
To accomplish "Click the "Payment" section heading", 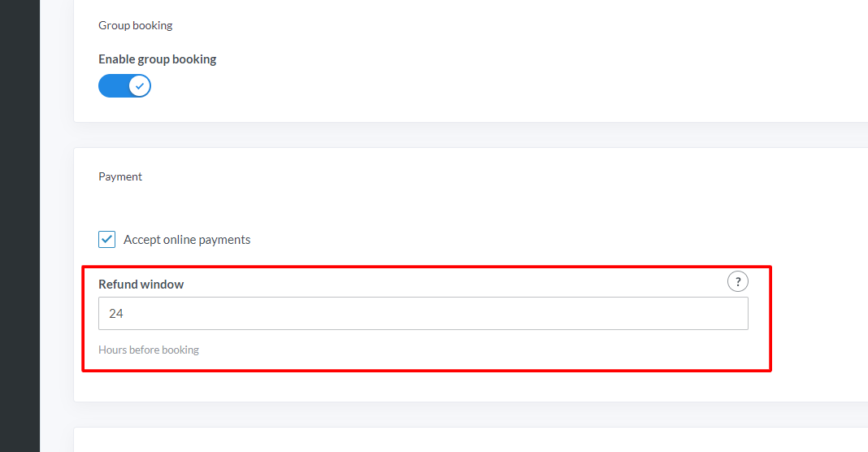I will pos(120,176).
